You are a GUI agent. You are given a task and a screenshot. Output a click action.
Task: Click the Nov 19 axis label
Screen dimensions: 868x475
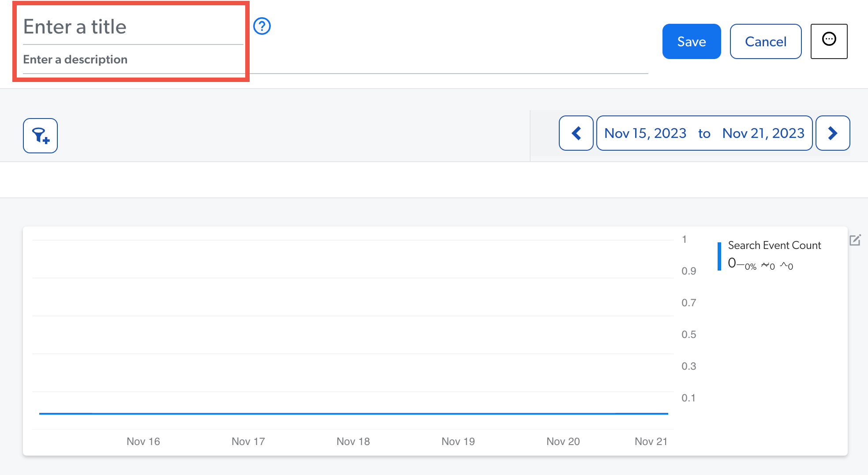(458, 442)
